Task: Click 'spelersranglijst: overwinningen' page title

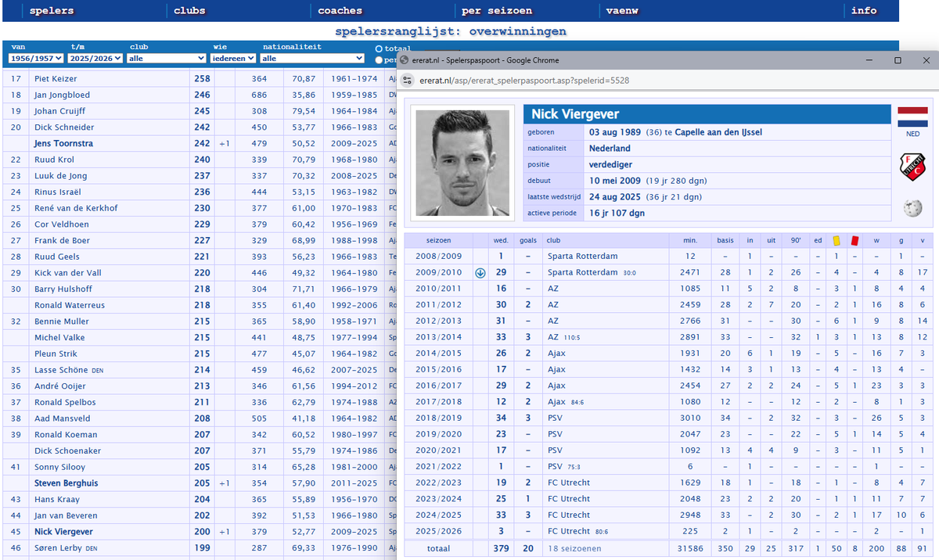Action: click(x=451, y=32)
